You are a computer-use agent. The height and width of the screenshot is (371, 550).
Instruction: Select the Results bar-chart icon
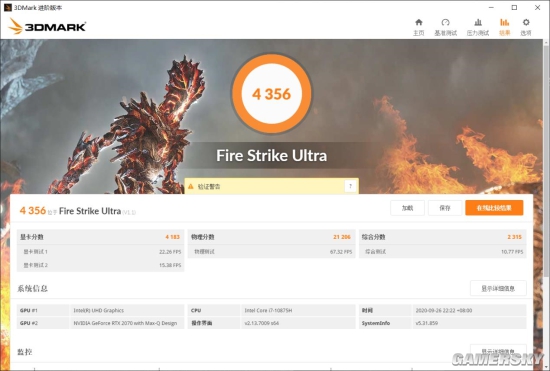pyautogui.click(x=504, y=22)
